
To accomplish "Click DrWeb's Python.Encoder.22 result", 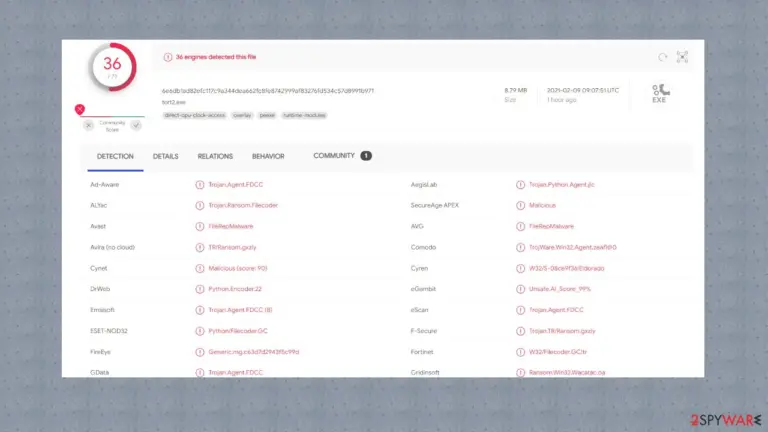I will (235, 289).
